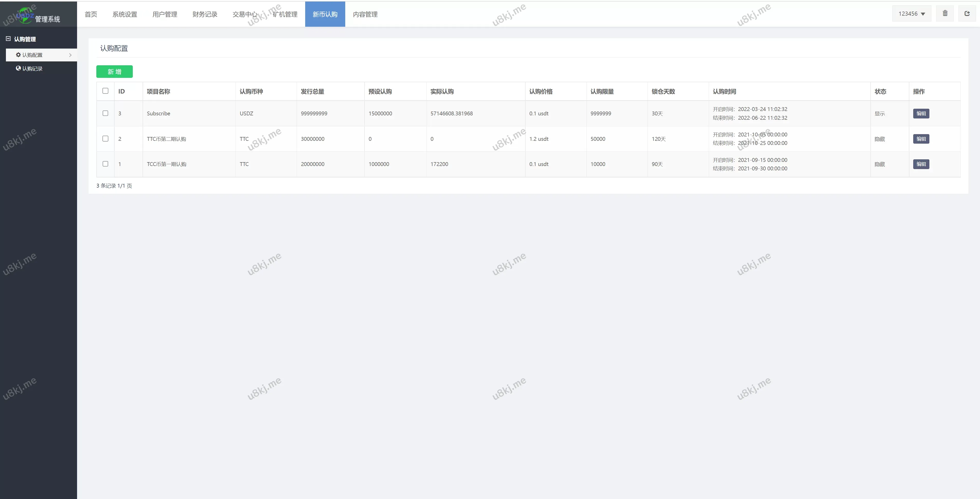The height and width of the screenshot is (499, 980).
Task: Collapse the 认购管理 section icon
Action: (8, 39)
